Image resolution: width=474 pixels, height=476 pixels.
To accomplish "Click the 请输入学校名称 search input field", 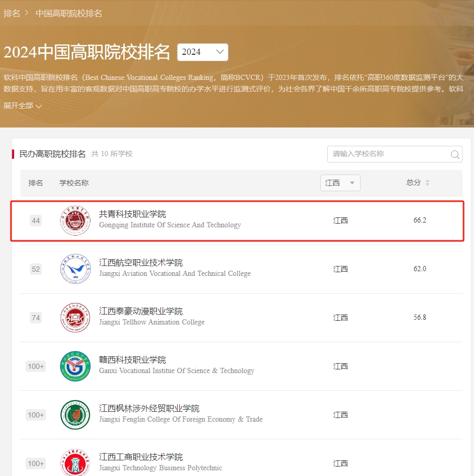I will (387, 154).
